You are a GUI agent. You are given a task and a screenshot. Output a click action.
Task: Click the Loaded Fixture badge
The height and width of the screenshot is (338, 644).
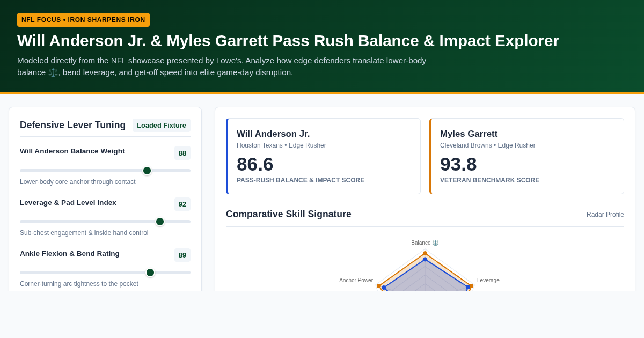click(x=162, y=125)
